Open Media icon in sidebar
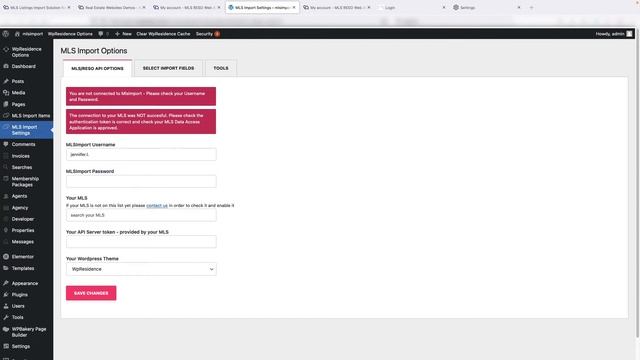The image size is (640, 360). click(6, 93)
